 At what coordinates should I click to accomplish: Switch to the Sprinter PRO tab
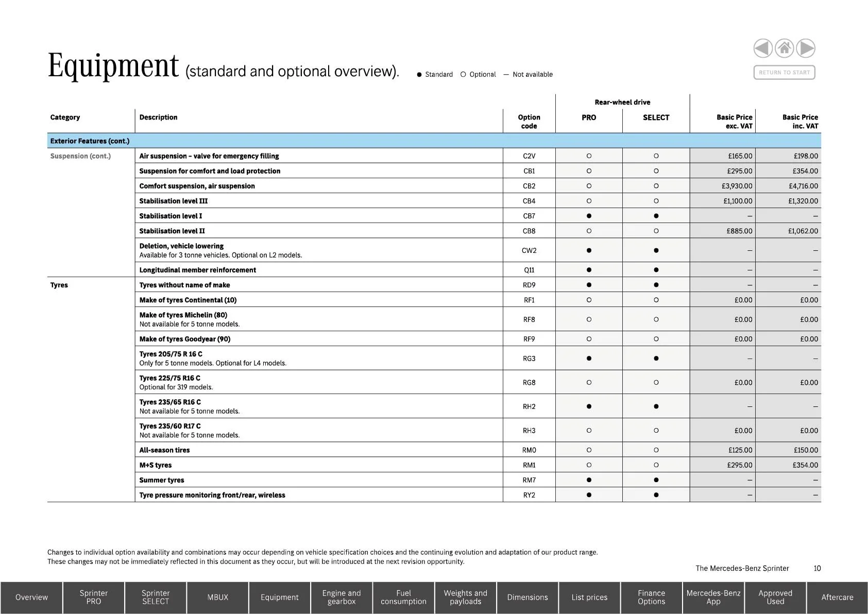(94, 598)
